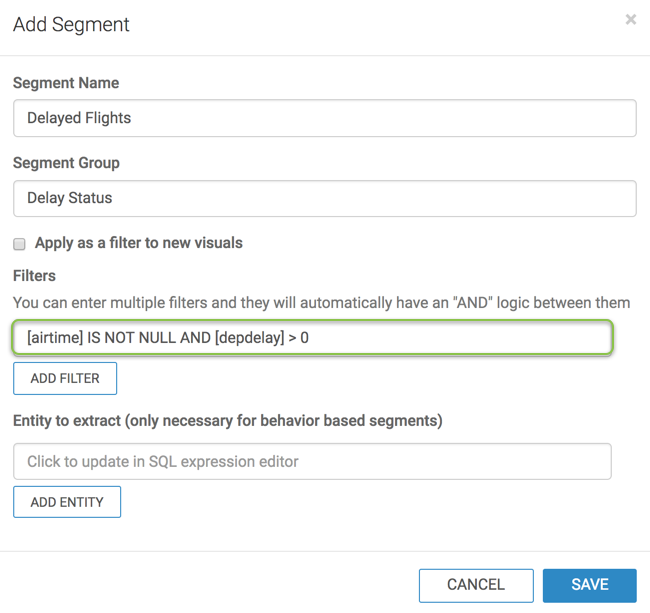Click the Segment Group field showing Delay Status
The image size is (650, 613).
[x=324, y=198]
